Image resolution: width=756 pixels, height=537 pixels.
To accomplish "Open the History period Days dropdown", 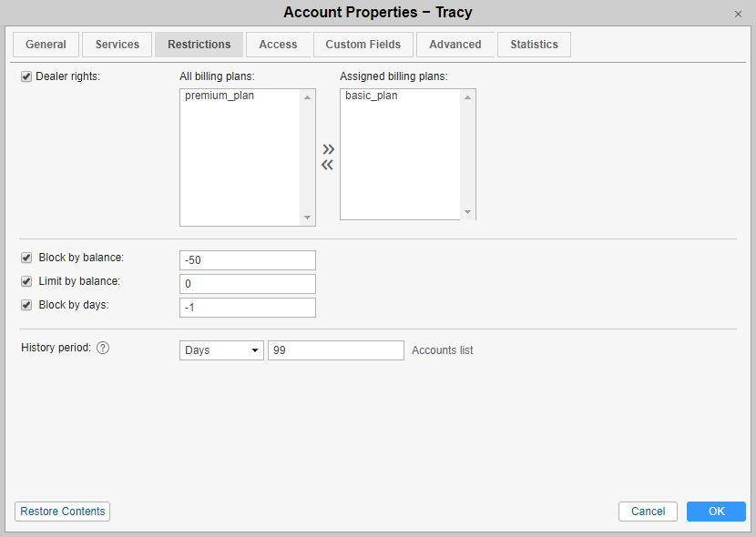I will pyautogui.click(x=221, y=350).
